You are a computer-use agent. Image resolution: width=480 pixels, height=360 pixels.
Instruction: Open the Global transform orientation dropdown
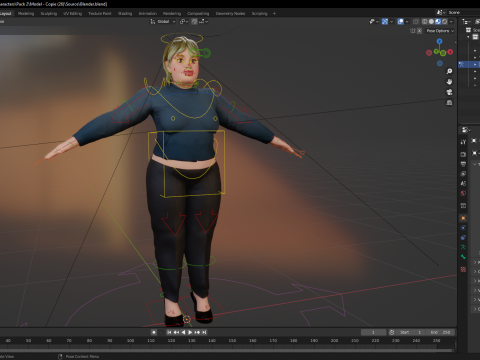[x=163, y=21]
